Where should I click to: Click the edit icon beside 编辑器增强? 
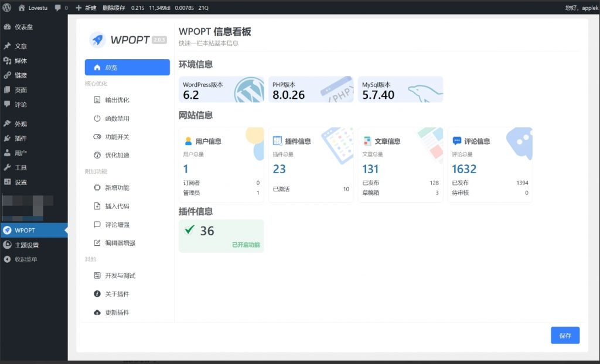[x=97, y=243]
